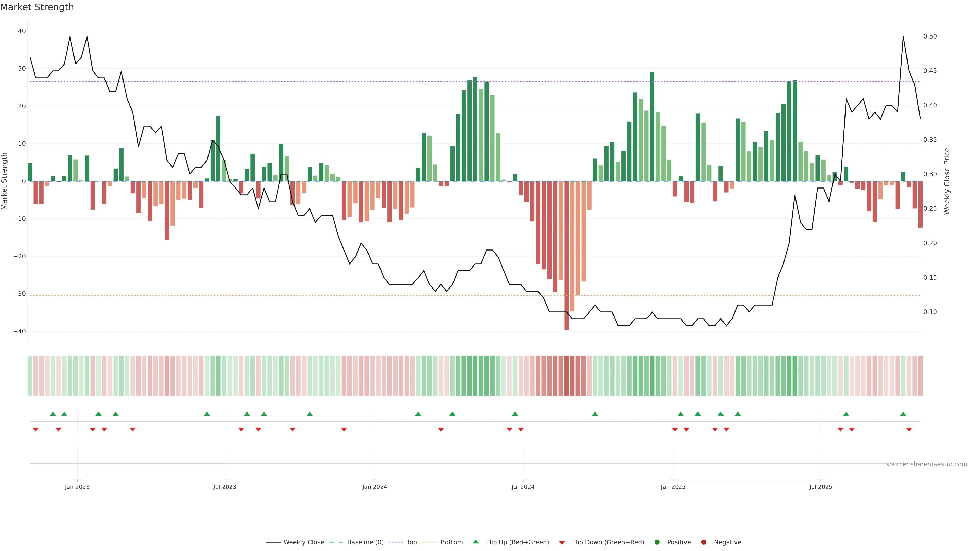The width and height of the screenshot is (980, 551).
Task: Click the Jul 2025 x-axis label
Action: pos(820,487)
